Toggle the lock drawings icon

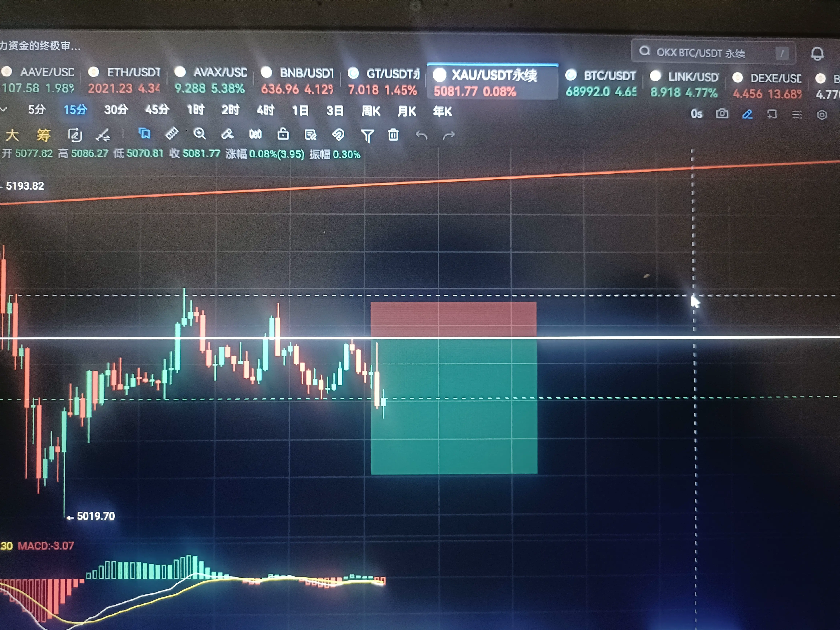pyautogui.click(x=283, y=134)
